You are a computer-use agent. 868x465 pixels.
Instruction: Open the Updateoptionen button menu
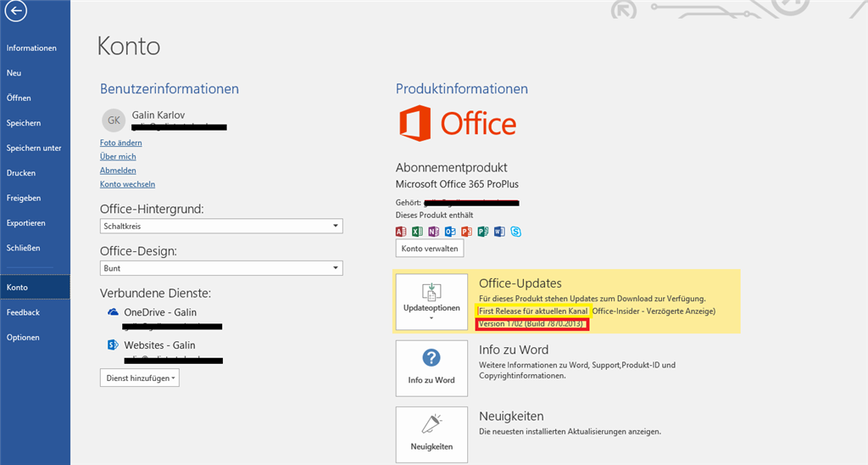pyautogui.click(x=431, y=302)
